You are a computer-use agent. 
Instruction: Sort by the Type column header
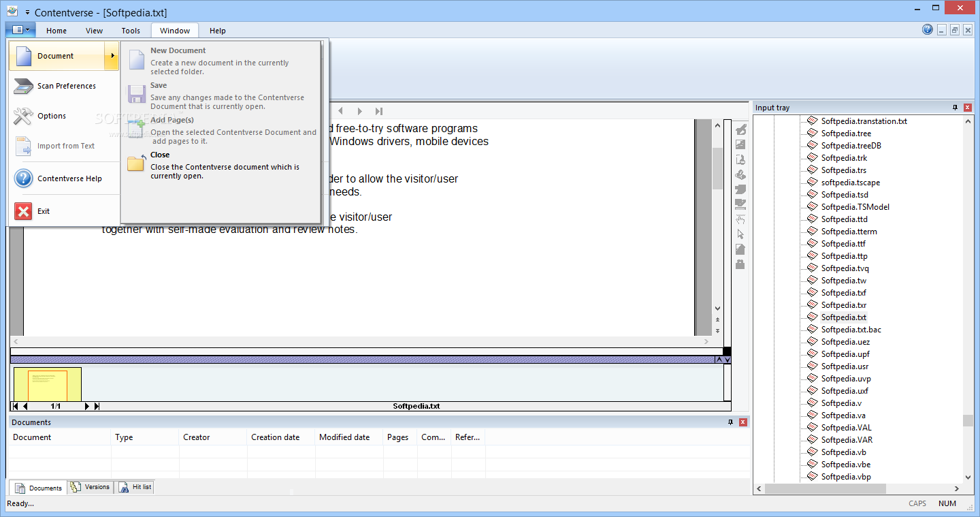click(145, 437)
